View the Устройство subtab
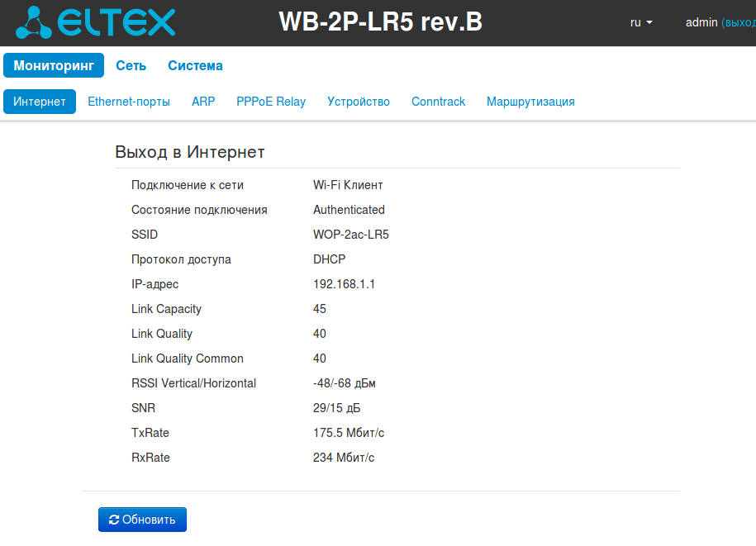 (359, 102)
